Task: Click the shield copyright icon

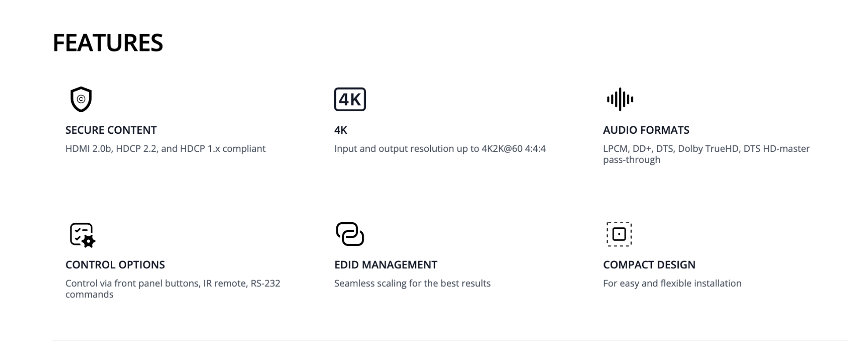Action: click(81, 99)
